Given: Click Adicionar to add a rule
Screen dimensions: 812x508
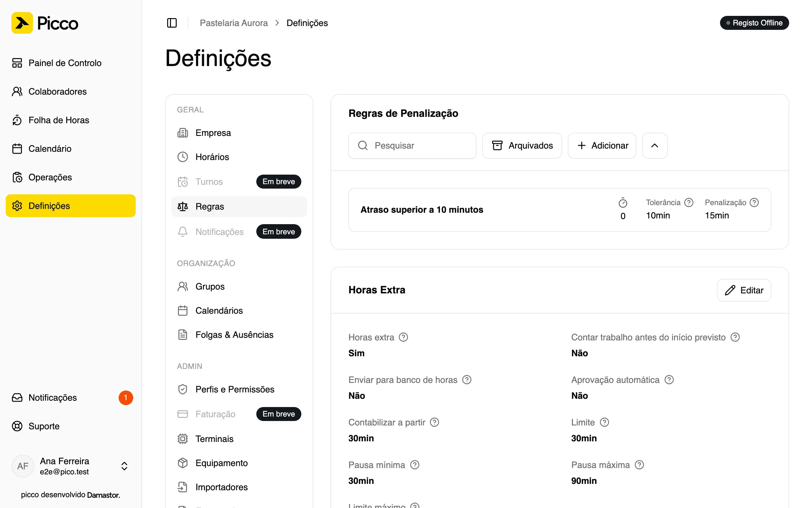Looking at the screenshot, I should tap(602, 145).
